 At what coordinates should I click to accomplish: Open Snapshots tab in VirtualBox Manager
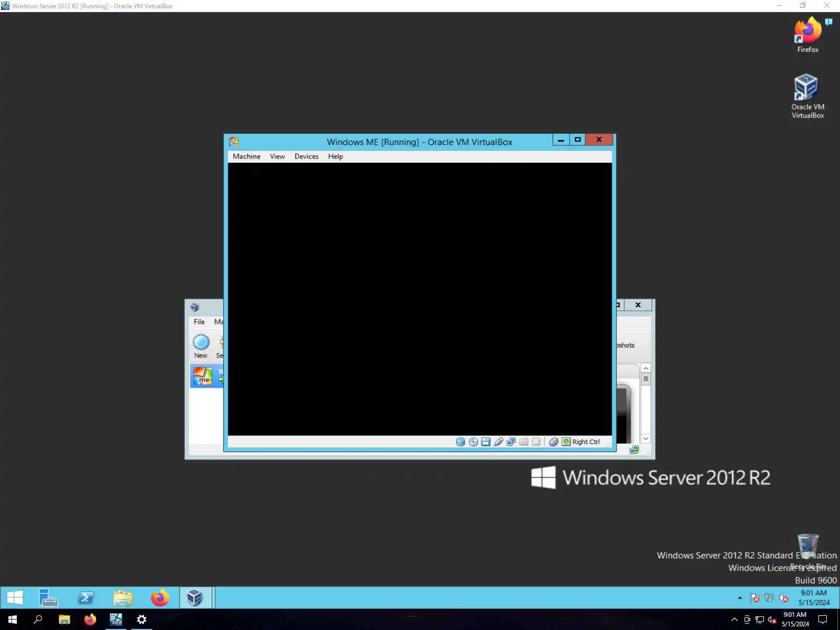click(625, 345)
